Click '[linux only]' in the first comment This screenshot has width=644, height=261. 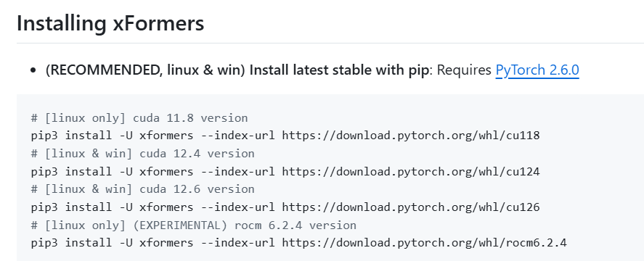[x=85, y=118]
